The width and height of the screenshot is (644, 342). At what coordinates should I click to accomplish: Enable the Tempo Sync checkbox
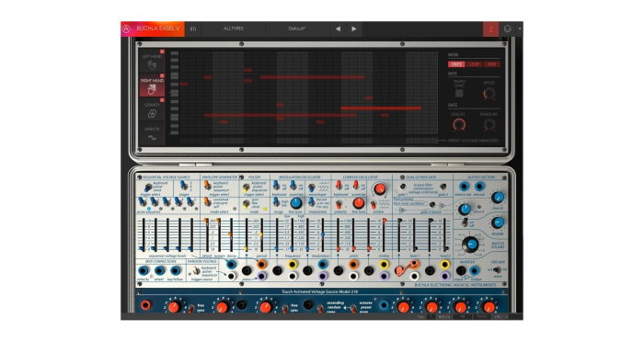[x=459, y=93]
